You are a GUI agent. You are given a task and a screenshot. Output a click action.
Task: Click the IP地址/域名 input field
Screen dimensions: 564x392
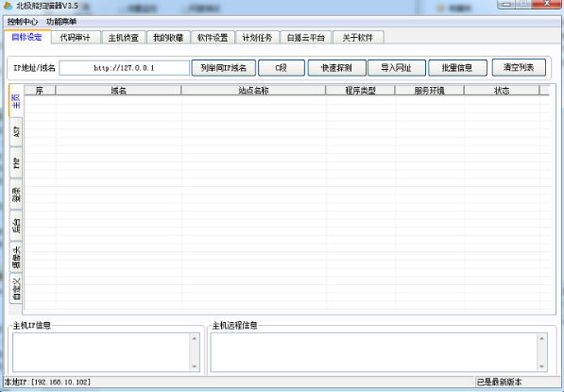(x=124, y=68)
